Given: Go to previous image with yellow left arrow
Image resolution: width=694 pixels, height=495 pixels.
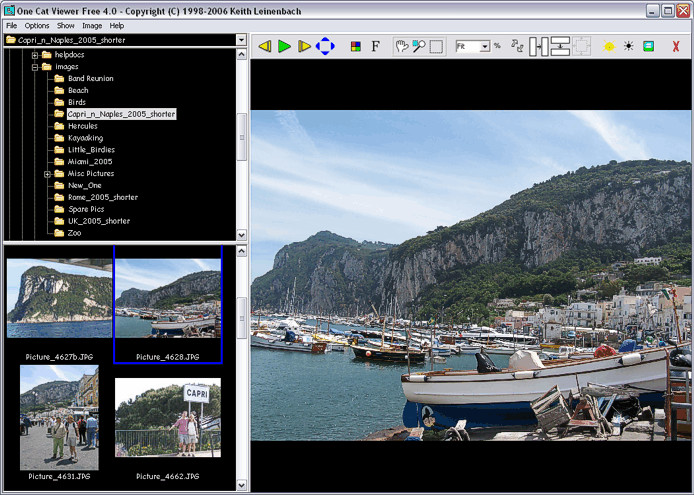Looking at the screenshot, I should [x=265, y=46].
